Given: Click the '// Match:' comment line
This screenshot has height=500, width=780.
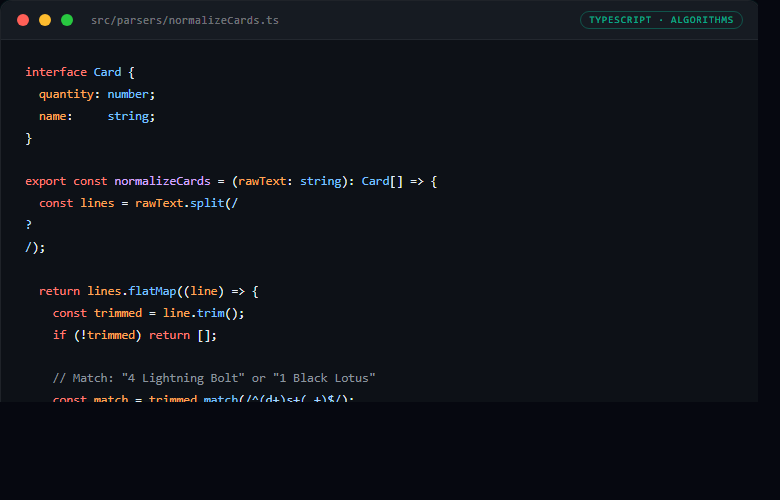Looking at the screenshot, I should (x=214, y=378).
